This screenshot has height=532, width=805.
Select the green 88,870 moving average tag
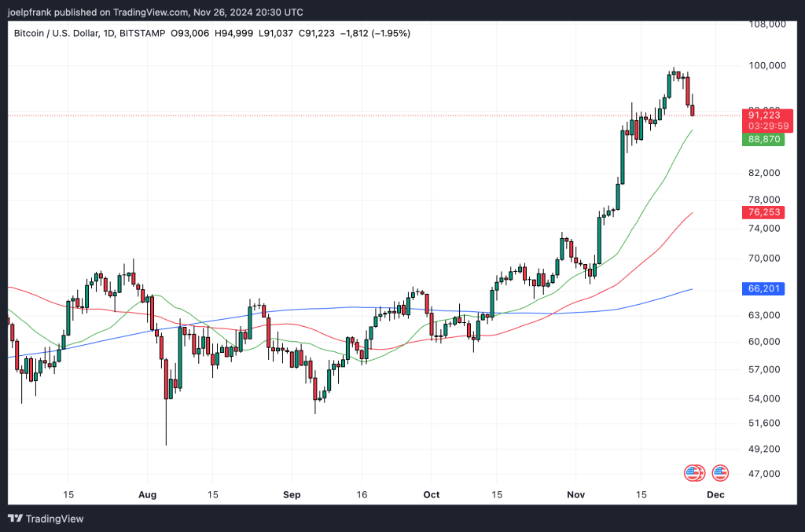[x=763, y=139]
